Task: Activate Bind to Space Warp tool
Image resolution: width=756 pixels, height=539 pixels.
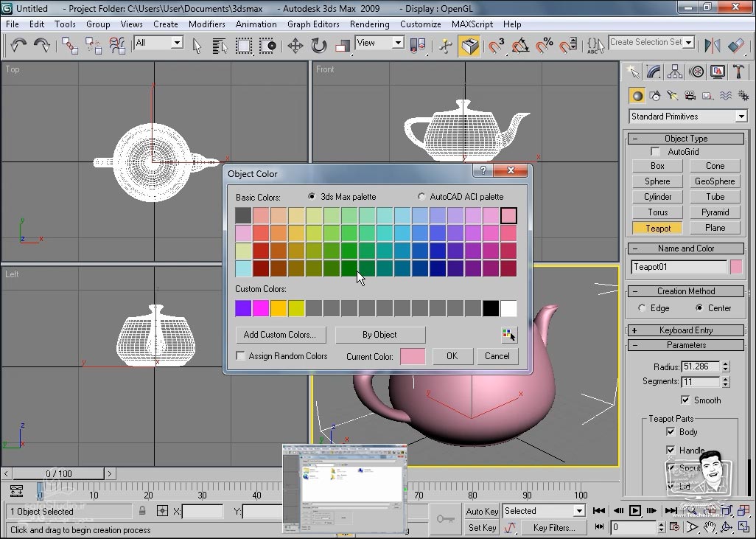Action: click(x=117, y=46)
